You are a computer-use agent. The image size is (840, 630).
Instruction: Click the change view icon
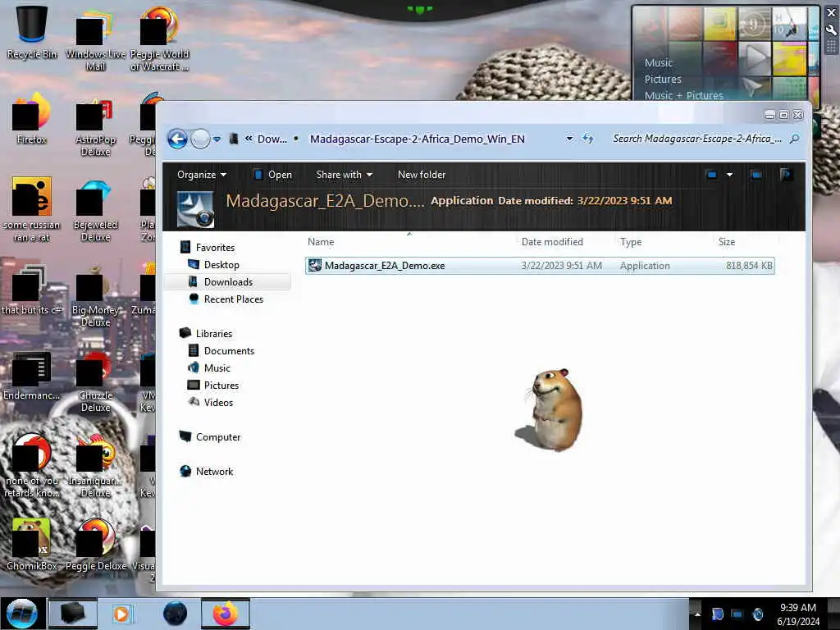click(x=711, y=175)
